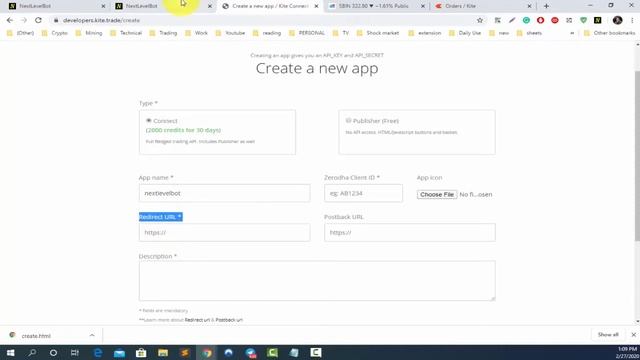This screenshot has height=360, width=640.
Task: Open a new browser tab
Action: click(546, 6)
